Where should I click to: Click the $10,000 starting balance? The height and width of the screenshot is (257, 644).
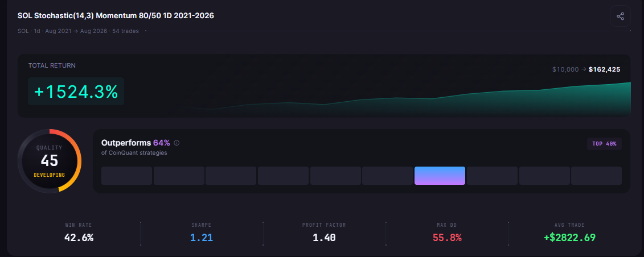tap(565, 69)
